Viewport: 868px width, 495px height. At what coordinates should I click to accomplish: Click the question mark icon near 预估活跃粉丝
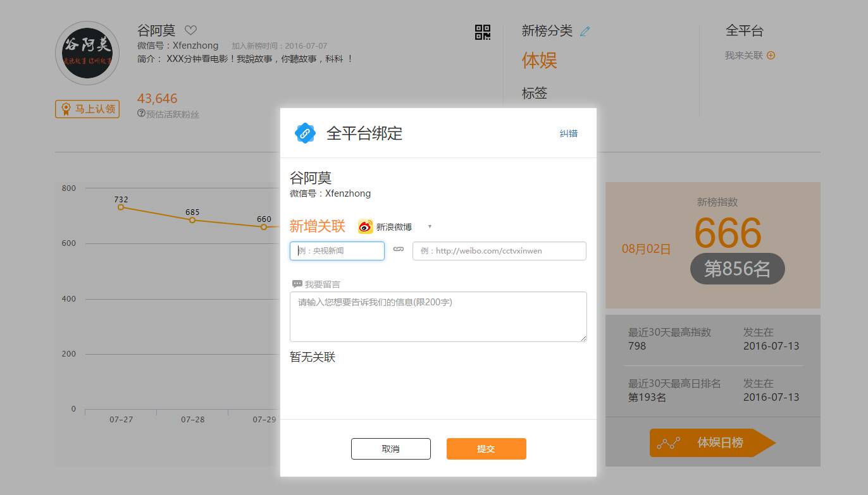click(x=141, y=113)
